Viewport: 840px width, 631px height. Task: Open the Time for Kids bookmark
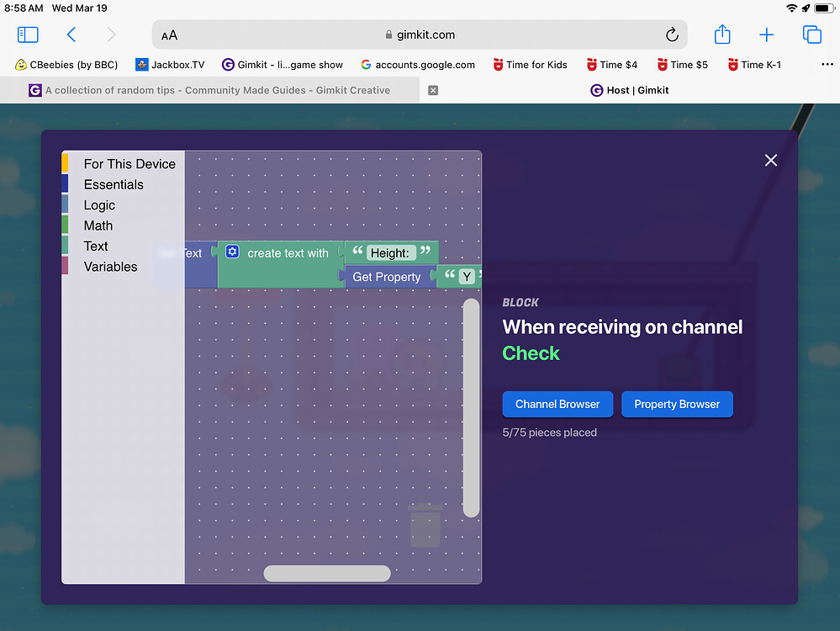pos(530,64)
